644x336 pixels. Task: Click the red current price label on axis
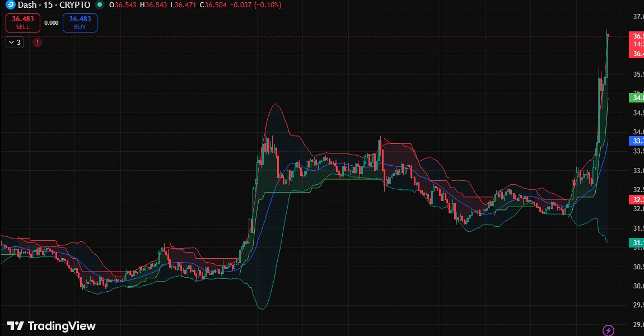(637, 36)
